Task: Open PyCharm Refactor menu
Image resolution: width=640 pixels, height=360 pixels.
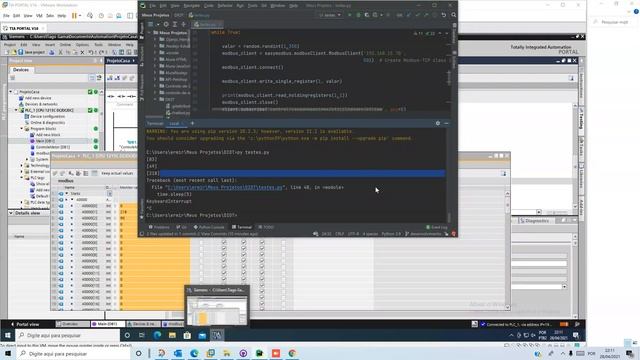Action: click(x=224, y=6)
